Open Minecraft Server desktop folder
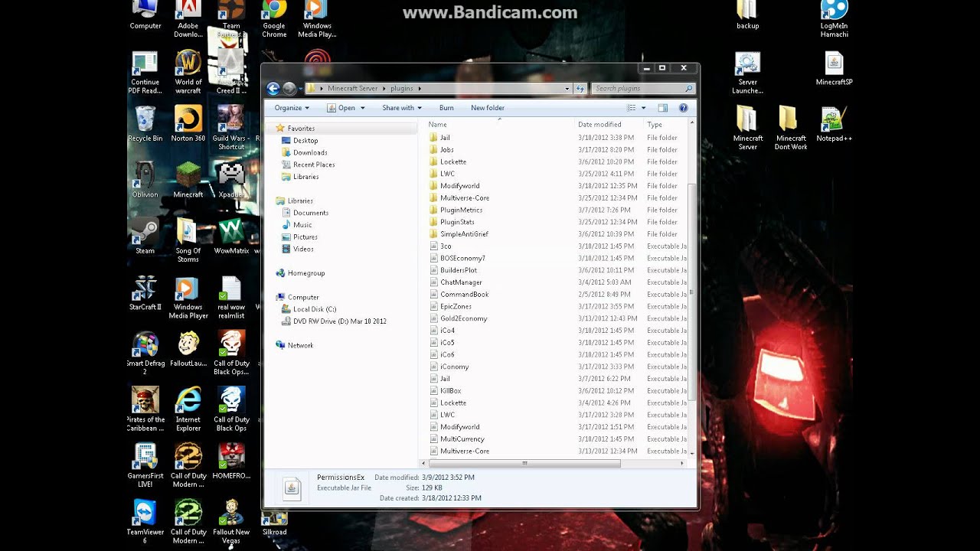The width and height of the screenshot is (980, 551). 747,128
